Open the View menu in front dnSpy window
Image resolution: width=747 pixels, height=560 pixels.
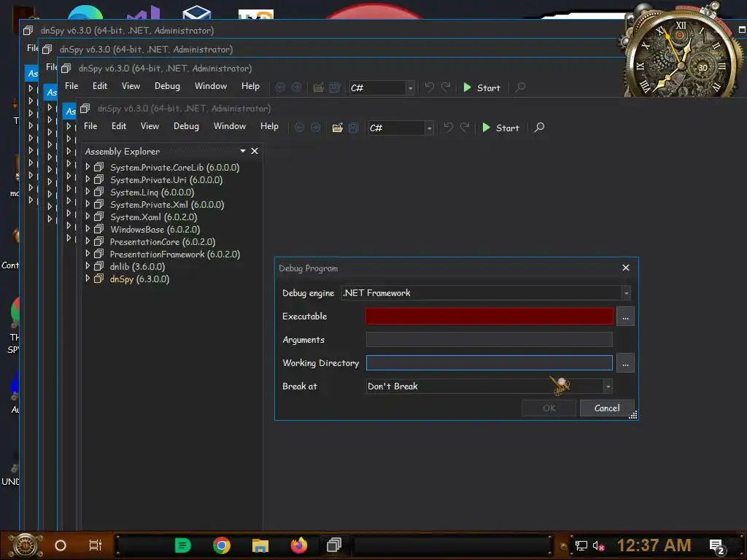pyautogui.click(x=150, y=126)
